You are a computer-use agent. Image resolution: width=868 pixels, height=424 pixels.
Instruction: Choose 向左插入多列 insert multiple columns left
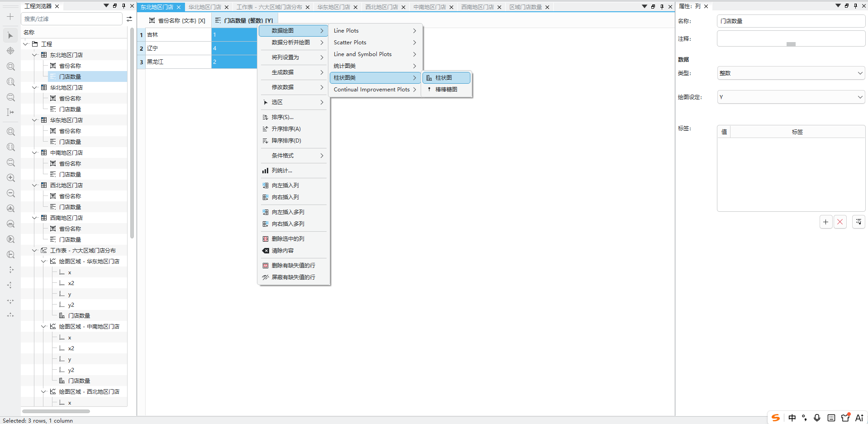(294, 212)
